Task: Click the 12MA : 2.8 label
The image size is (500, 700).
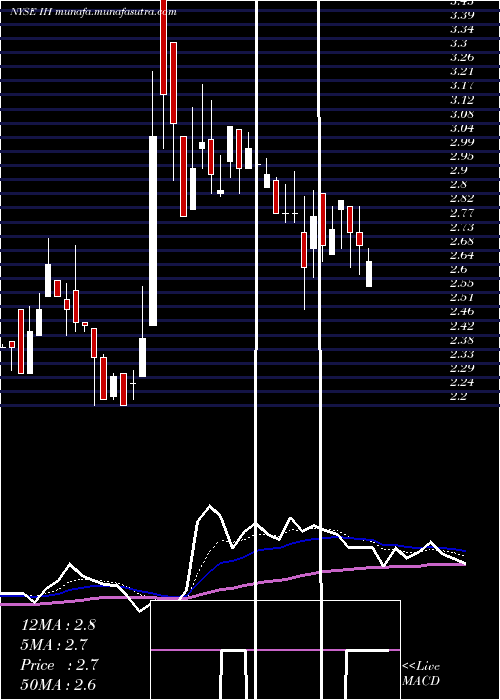Action: tap(58, 625)
